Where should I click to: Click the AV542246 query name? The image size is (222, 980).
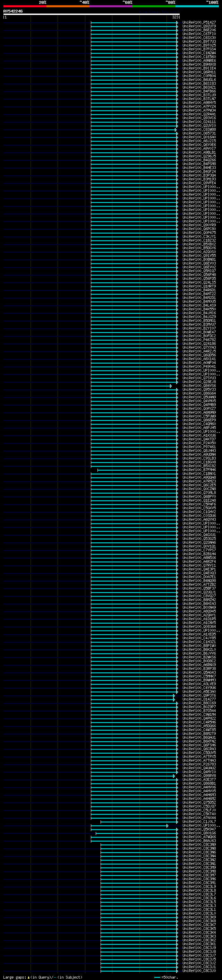[x=13, y=11]
